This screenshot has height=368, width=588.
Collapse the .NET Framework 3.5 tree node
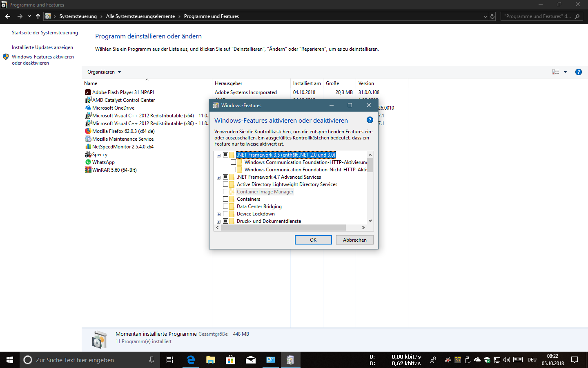click(x=218, y=155)
